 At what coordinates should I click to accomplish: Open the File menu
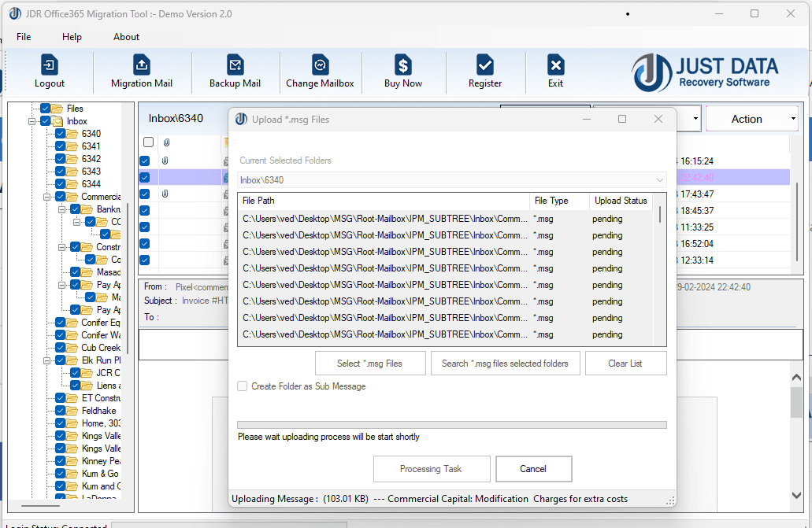pyautogui.click(x=24, y=37)
